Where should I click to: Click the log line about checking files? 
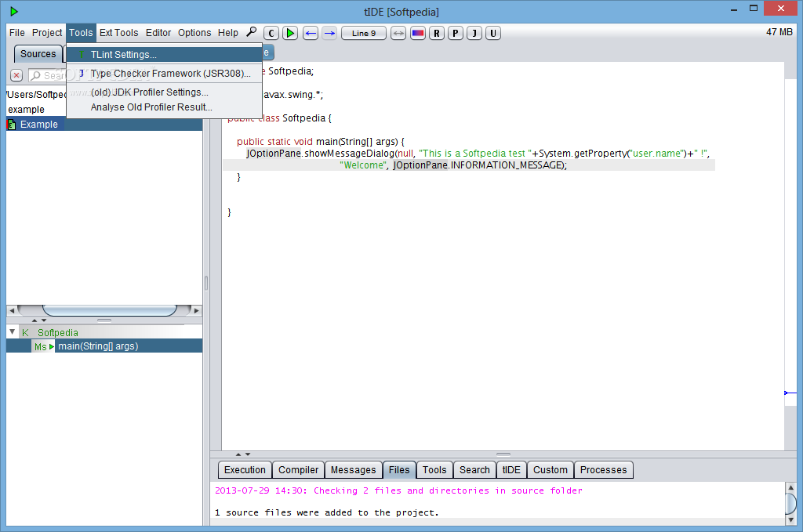(x=398, y=490)
